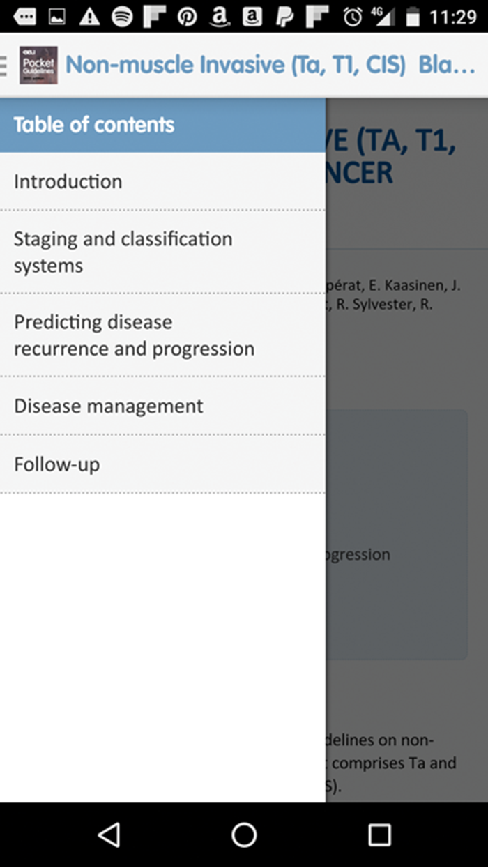Viewport: 488px width, 868px height.
Task: Go to Predicting disease recurrence and progression
Action: pyautogui.click(x=134, y=335)
